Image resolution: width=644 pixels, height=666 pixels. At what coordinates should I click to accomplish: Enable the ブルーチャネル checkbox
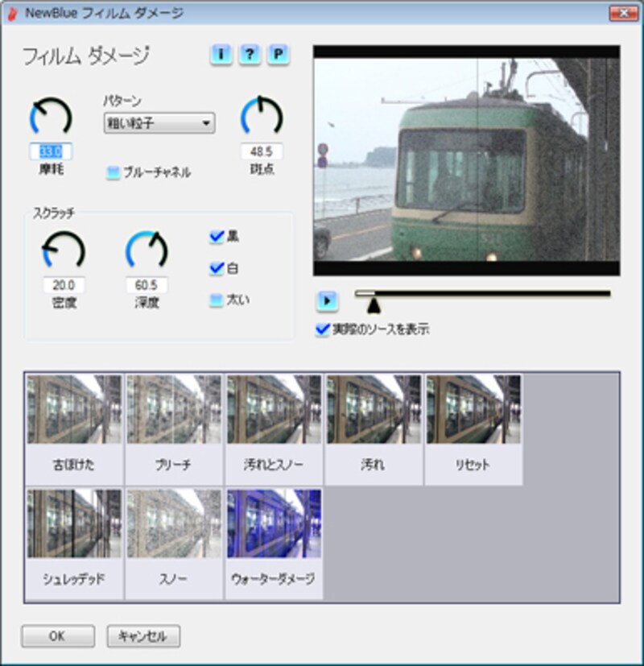tap(113, 172)
